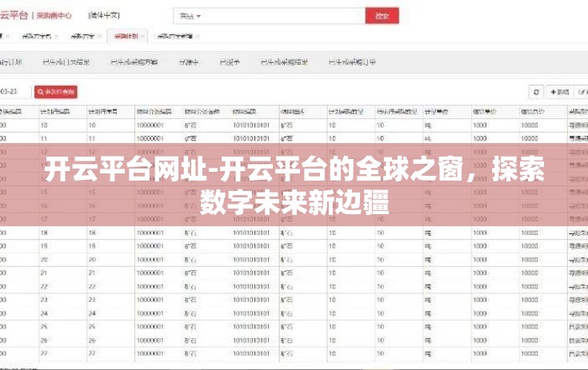Select the active red 采购计划 tab

coord(126,36)
